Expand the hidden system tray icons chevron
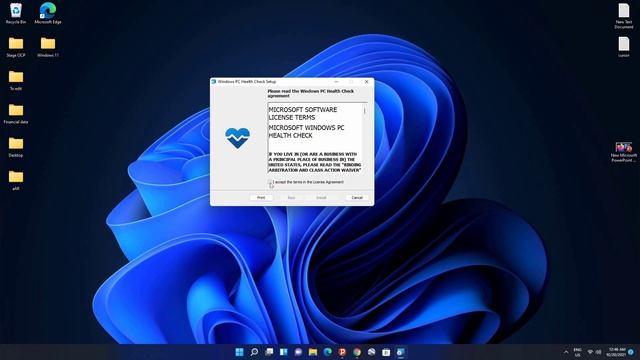The height and width of the screenshot is (360, 640). 566,352
